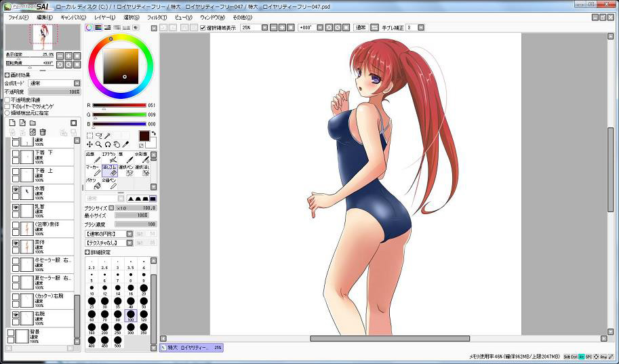Click the 通常 button in top toolbar
The image size is (619, 364).
pyautogui.click(x=360, y=28)
